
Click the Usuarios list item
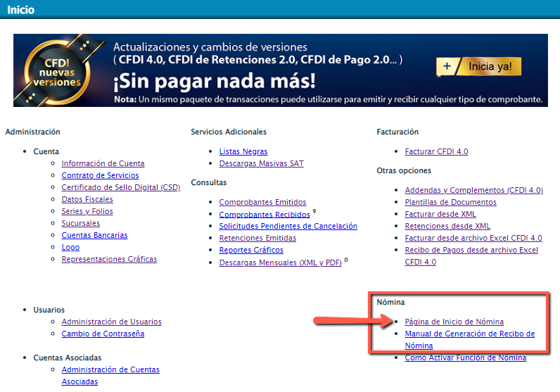pos(49,310)
